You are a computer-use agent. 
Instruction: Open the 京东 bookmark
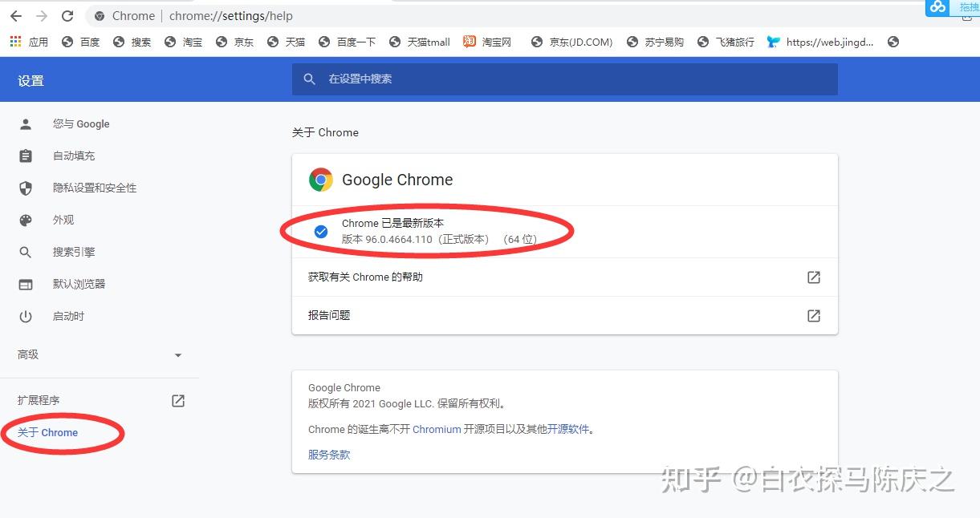[234, 42]
